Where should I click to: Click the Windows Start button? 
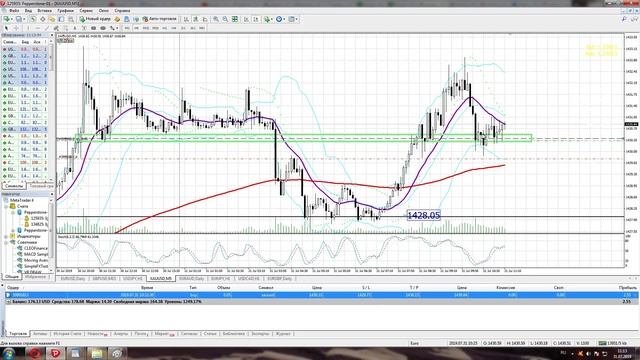tap(9, 353)
